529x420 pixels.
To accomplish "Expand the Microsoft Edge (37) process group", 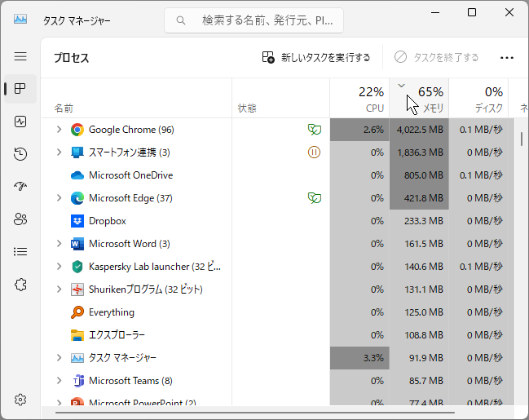I will coord(59,198).
